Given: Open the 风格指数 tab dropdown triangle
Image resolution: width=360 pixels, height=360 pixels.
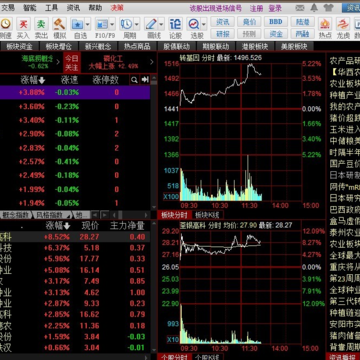Looking at the screenshot, I should point(68,215).
